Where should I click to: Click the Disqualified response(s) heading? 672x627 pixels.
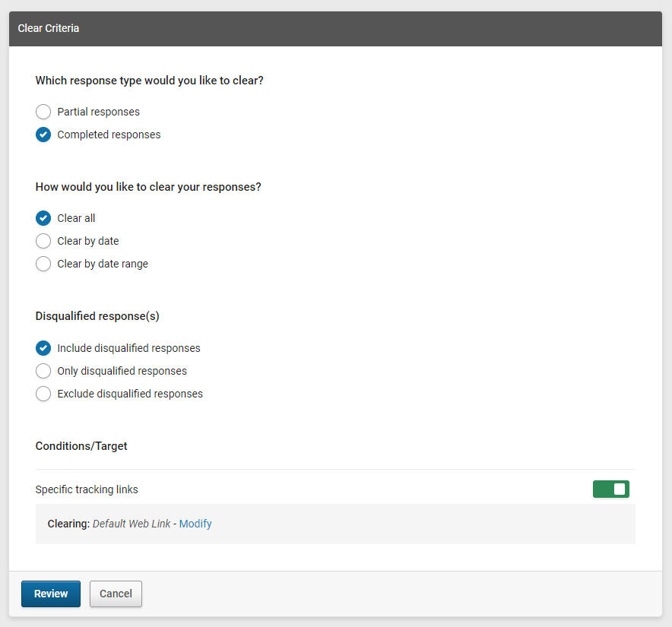coord(97,315)
